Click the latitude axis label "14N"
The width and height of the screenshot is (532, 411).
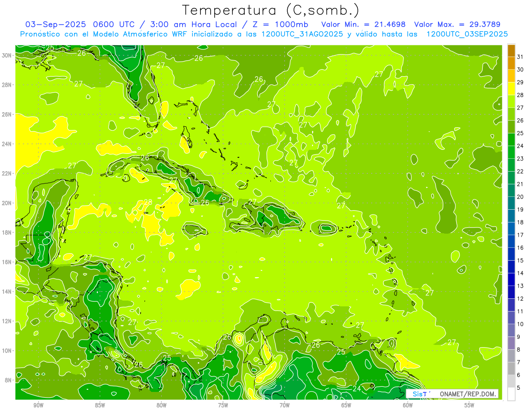click(7, 291)
